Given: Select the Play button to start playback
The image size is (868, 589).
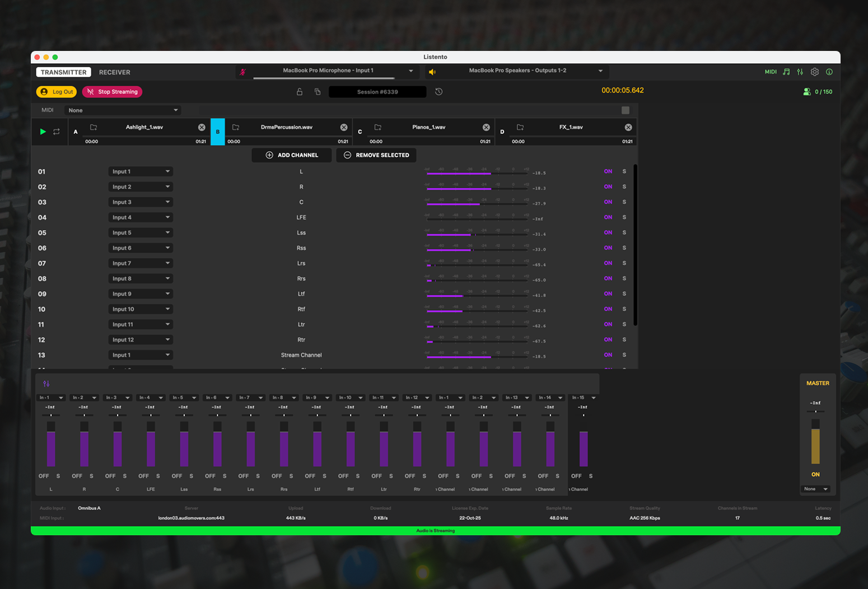Looking at the screenshot, I should point(43,132).
